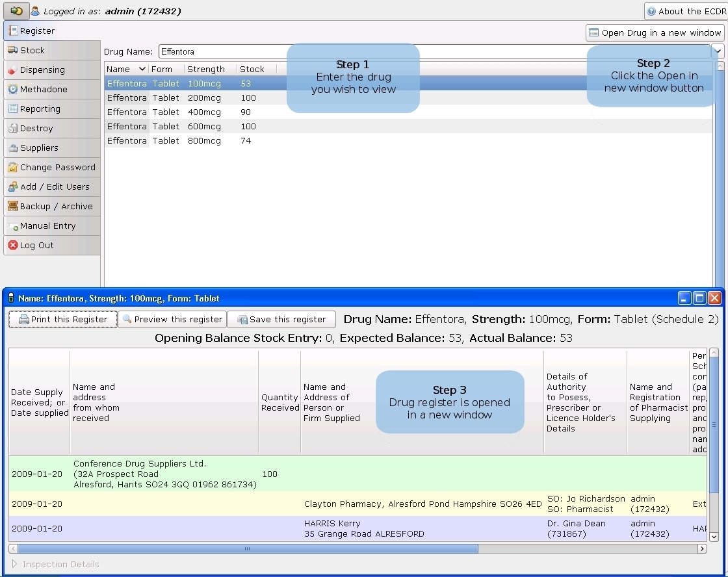The image size is (728, 577).
Task: Click the top-left logout arrow icon
Action: coord(16,11)
